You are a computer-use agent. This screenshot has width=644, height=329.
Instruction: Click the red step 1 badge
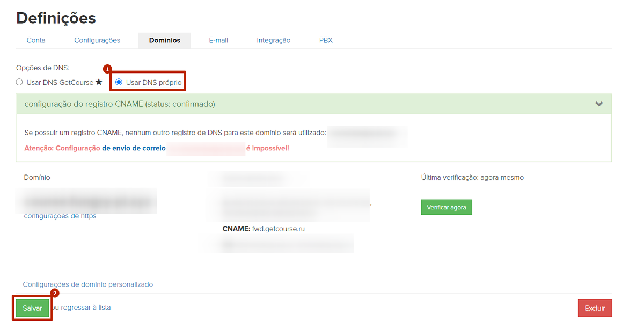tap(107, 69)
